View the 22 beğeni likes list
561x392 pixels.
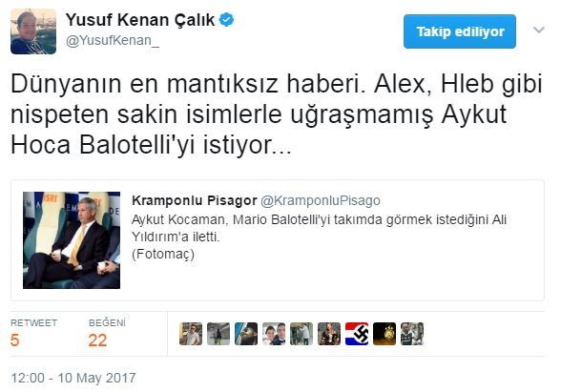(x=107, y=333)
